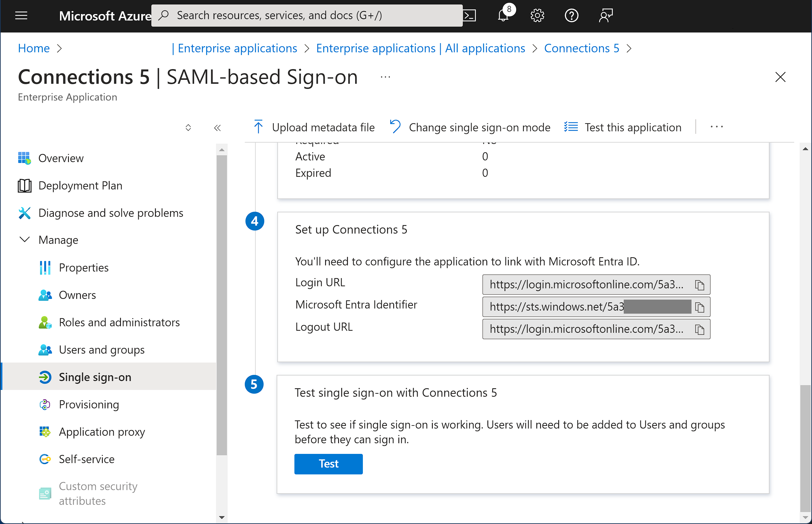This screenshot has width=812, height=524.
Task: Click the Overview icon in sidebar
Action: pos(25,158)
